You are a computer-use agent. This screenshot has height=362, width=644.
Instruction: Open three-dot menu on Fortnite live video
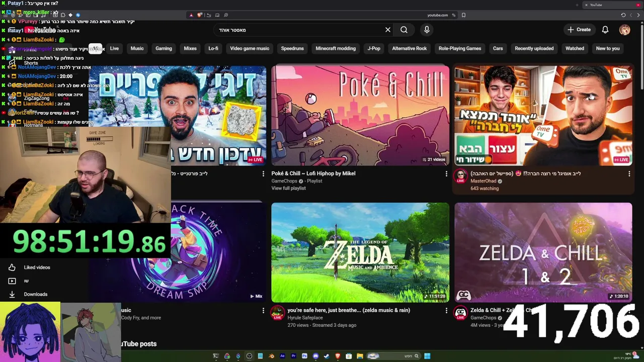point(263,173)
